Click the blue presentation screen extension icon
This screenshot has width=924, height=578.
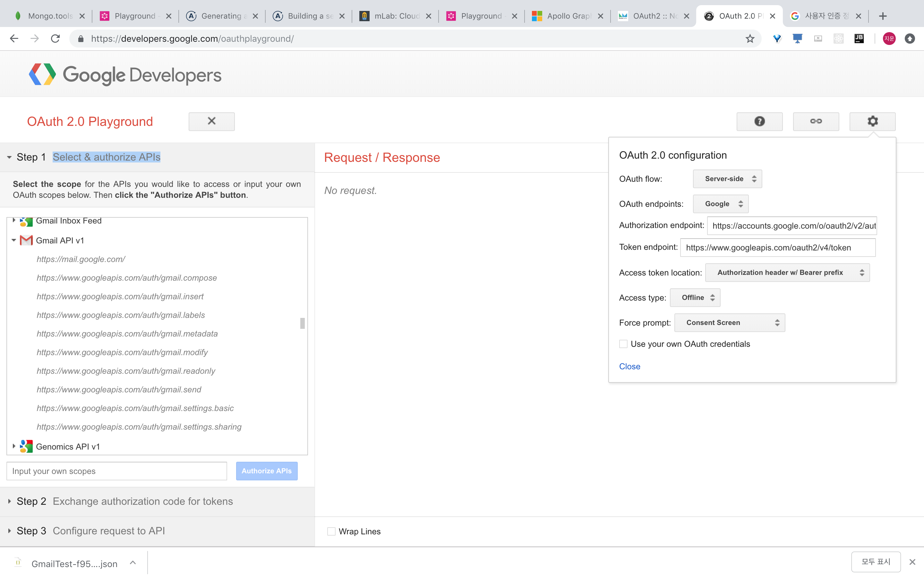pos(797,39)
